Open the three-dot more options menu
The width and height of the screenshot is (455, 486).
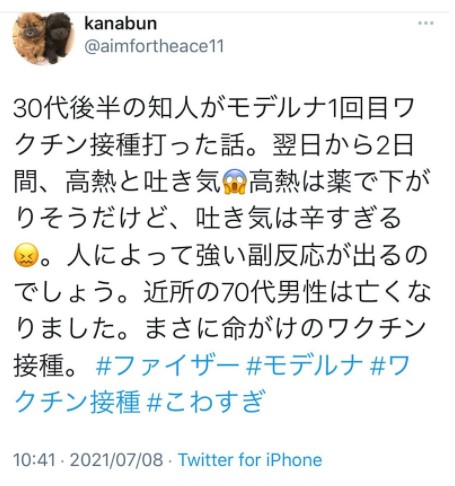coord(426,23)
